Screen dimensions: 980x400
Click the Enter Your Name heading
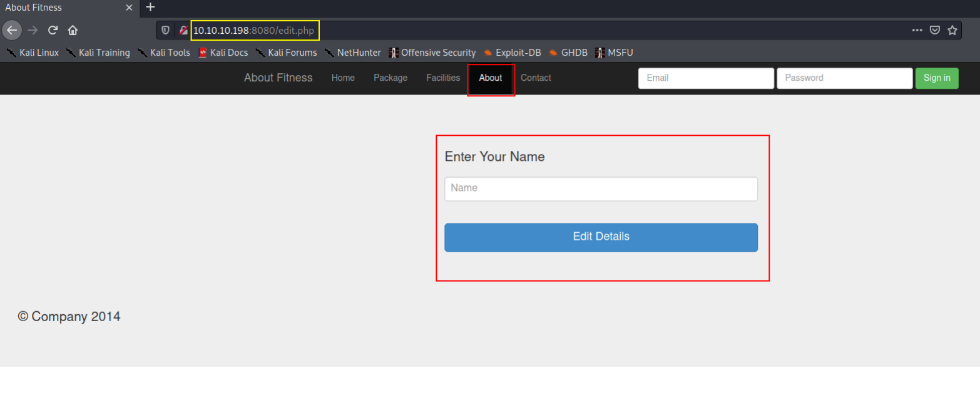pos(494,156)
